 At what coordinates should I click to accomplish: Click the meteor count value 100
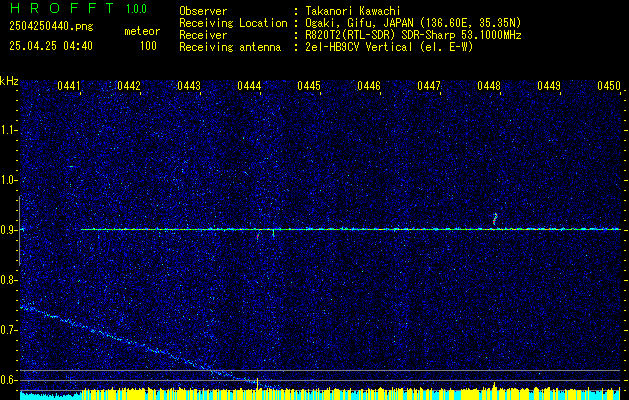pos(148,46)
